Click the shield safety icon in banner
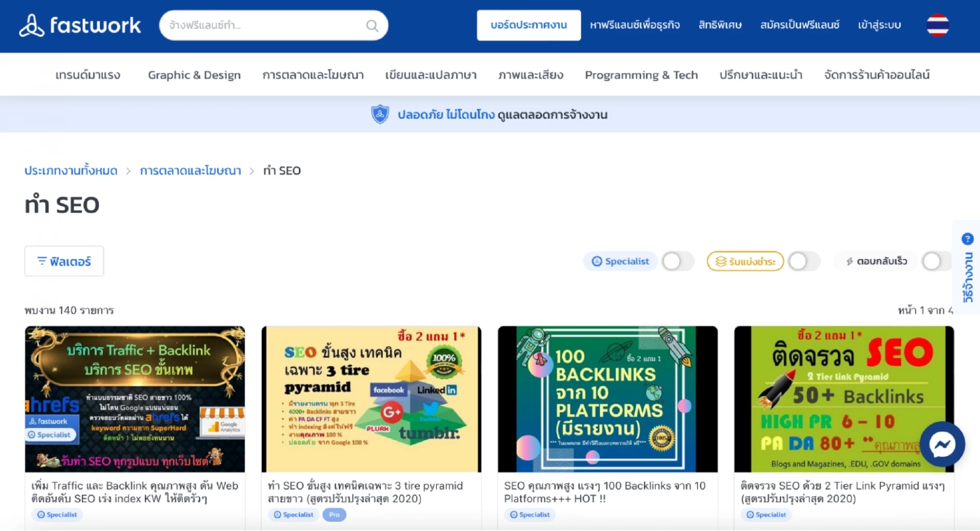Screen dimensions: 980x531 [x=379, y=114]
